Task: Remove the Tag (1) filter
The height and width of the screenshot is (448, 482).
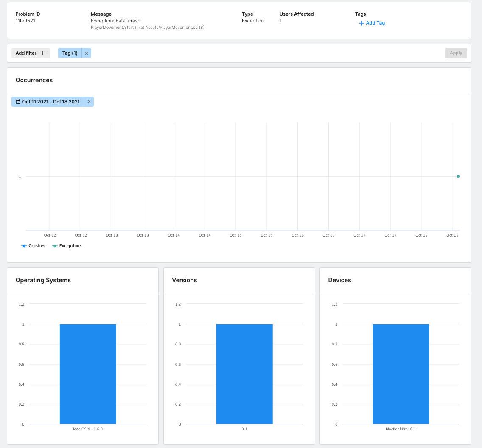Action: point(87,53)
